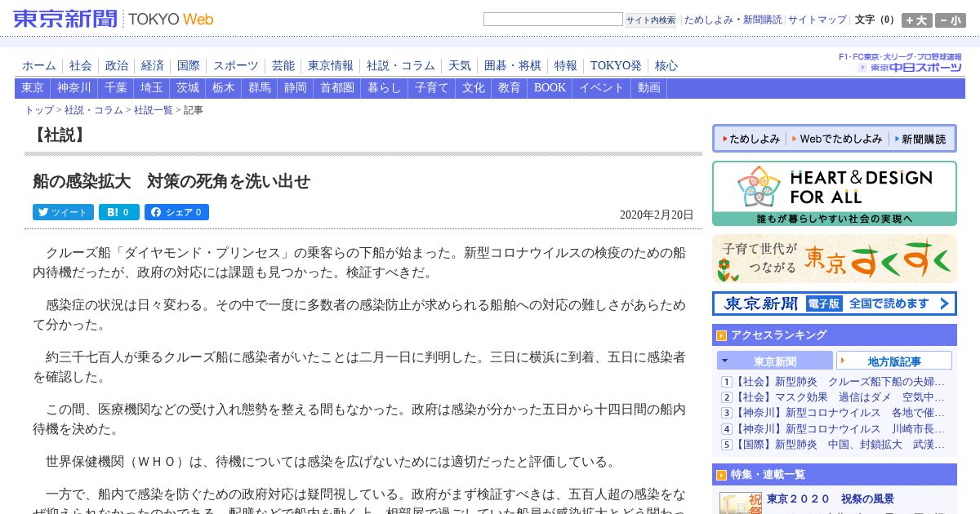Select 静岡 regional tab
This screenshot has height=514, width=980.
click(296, 88)
